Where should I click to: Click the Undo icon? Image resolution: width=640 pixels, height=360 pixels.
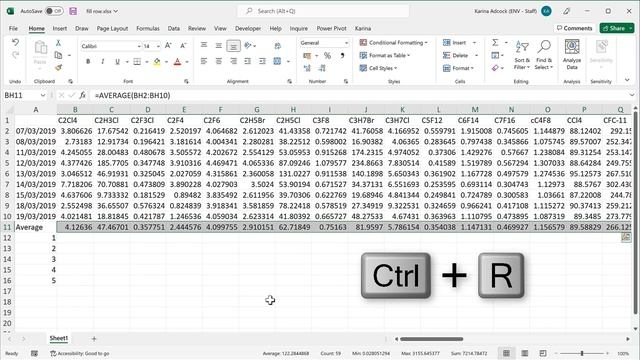[15, 42]
